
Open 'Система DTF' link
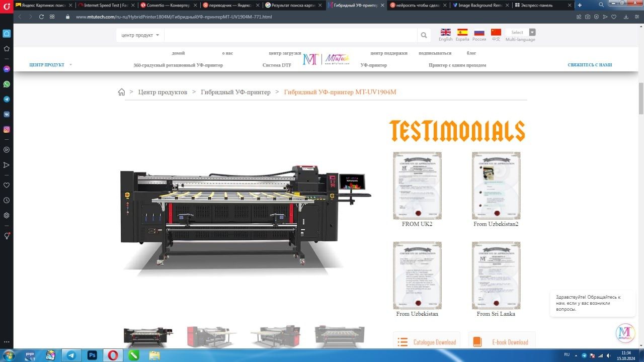[x=277, y=65]
